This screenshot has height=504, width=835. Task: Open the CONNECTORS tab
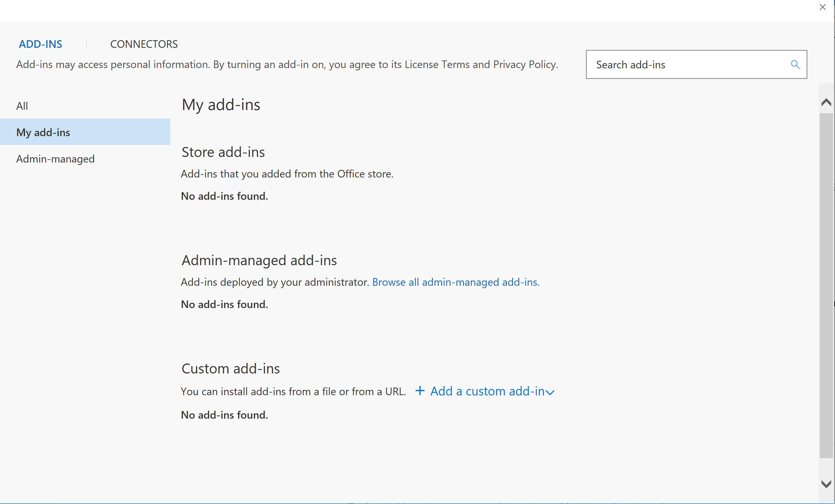(144, 44)
